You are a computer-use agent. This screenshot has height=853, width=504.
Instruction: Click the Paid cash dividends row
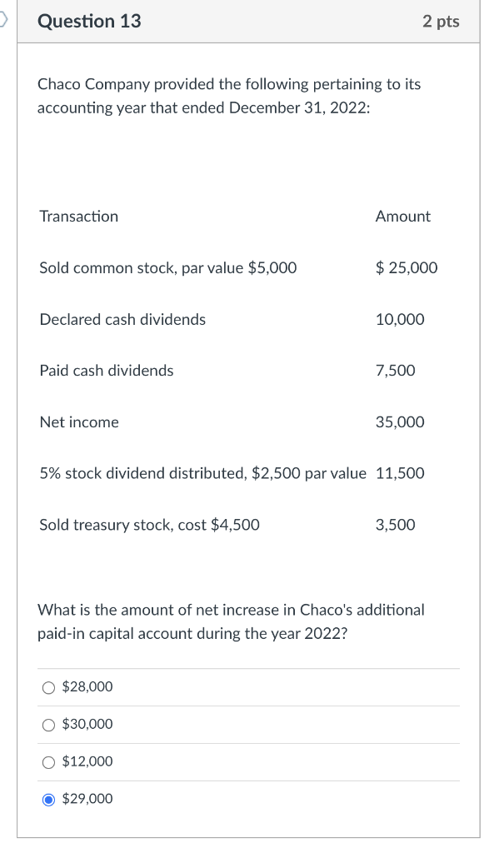107,371
